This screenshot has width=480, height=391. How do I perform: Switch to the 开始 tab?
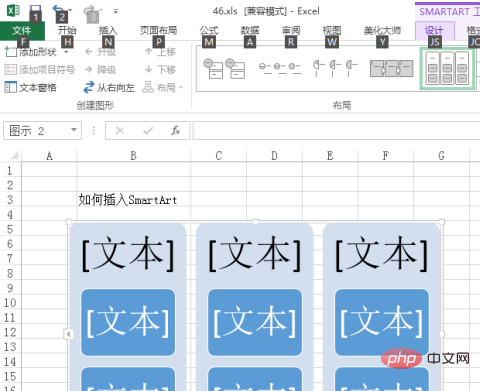(x=67, y=31)
